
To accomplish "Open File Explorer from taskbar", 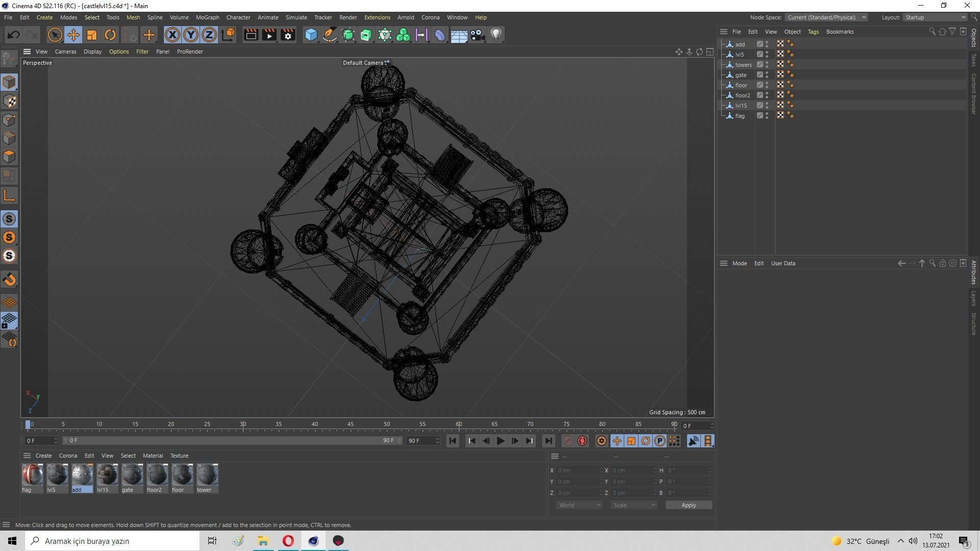I will [263, 541].
